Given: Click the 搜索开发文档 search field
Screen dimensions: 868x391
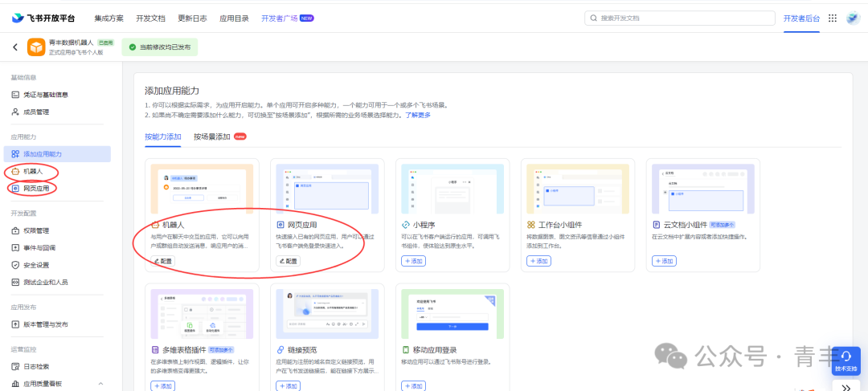Looking at the screenshot, I should coord(680,18).
